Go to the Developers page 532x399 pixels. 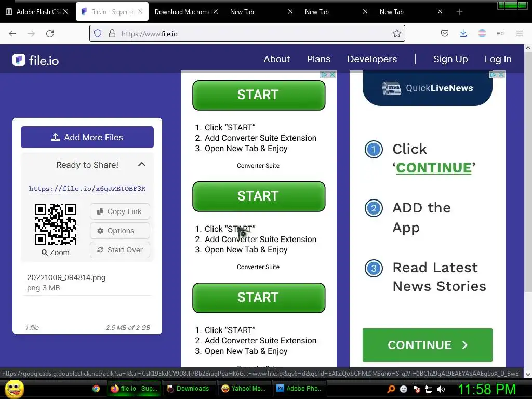pyautogui.click(x=372, y=59)
